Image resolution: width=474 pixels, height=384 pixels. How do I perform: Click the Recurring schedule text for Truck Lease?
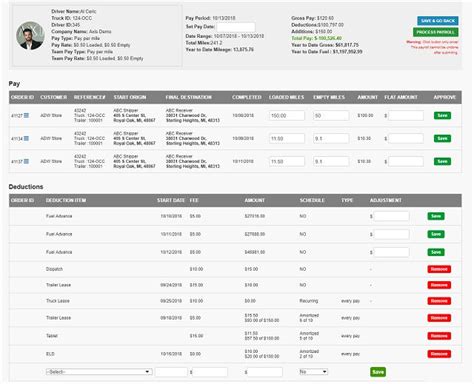tap(309, 301)
